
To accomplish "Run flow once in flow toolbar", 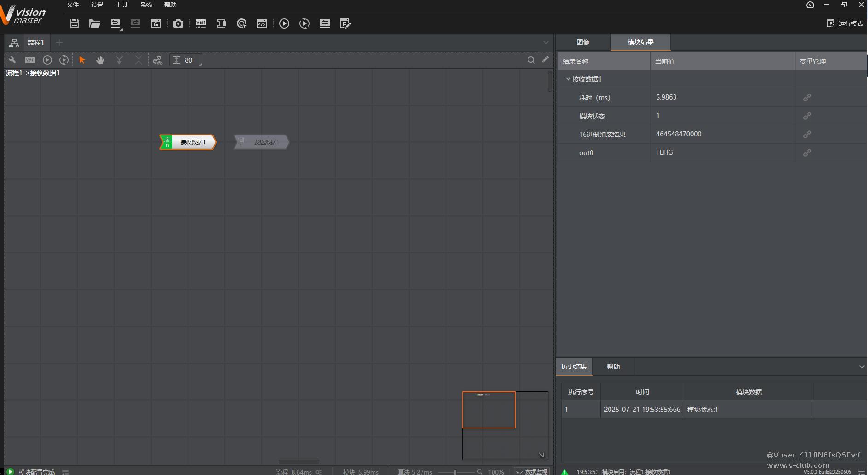I will 47,60.
